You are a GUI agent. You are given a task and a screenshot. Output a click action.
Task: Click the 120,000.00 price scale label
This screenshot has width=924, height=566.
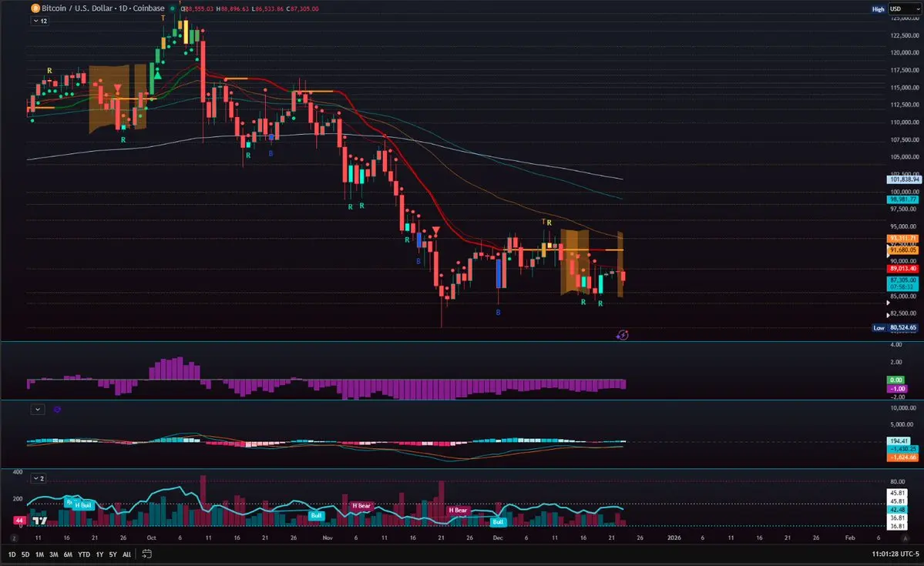[x=905, y=52]
